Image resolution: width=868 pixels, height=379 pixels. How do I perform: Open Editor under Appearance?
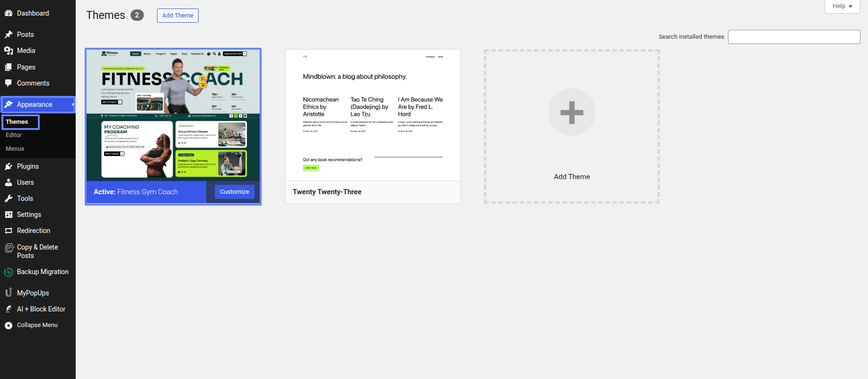tap(14, 135)
